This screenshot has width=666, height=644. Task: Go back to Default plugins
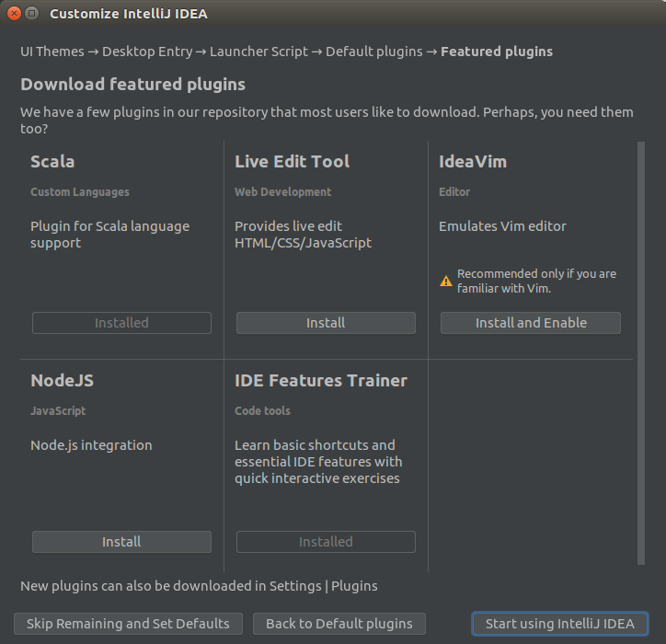[339, 624]
